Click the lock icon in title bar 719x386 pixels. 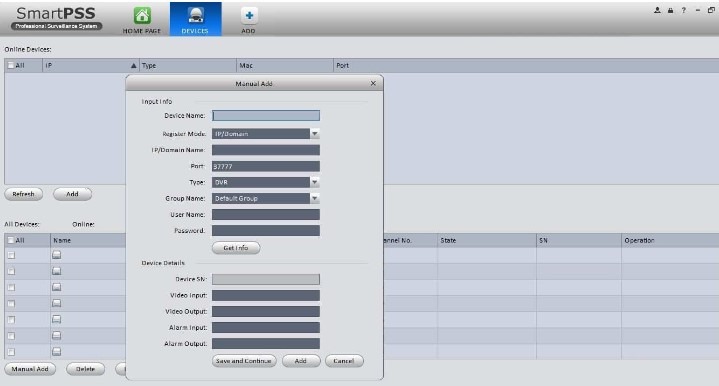click(x=670, y=10)
